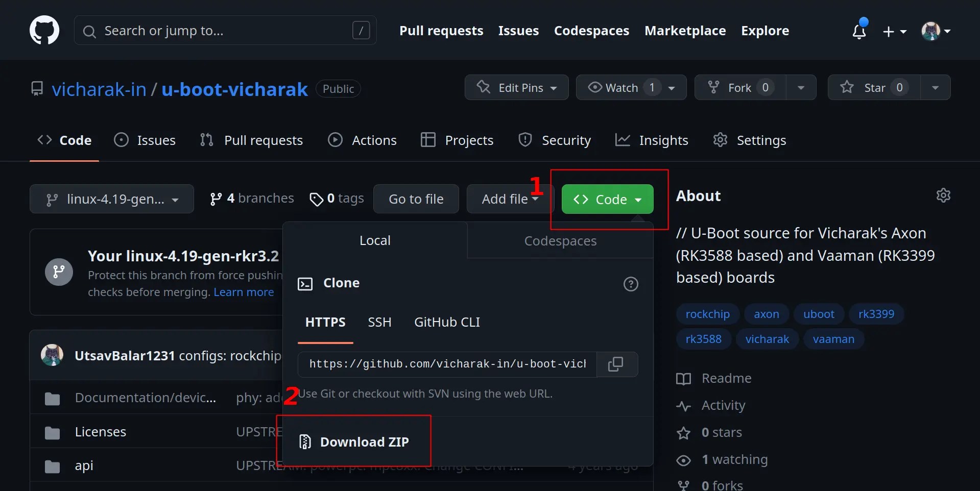The height and width of the screenshot is (491, 980).
Task: Click the Watch button
Action: (x=631, y=87)
